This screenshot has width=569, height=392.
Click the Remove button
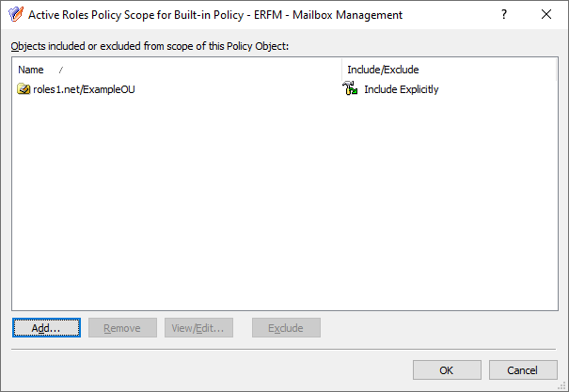click(122, 328)
